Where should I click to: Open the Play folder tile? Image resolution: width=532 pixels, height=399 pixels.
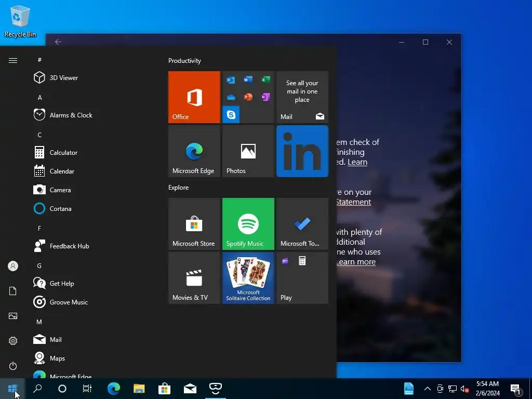[302, 278]
